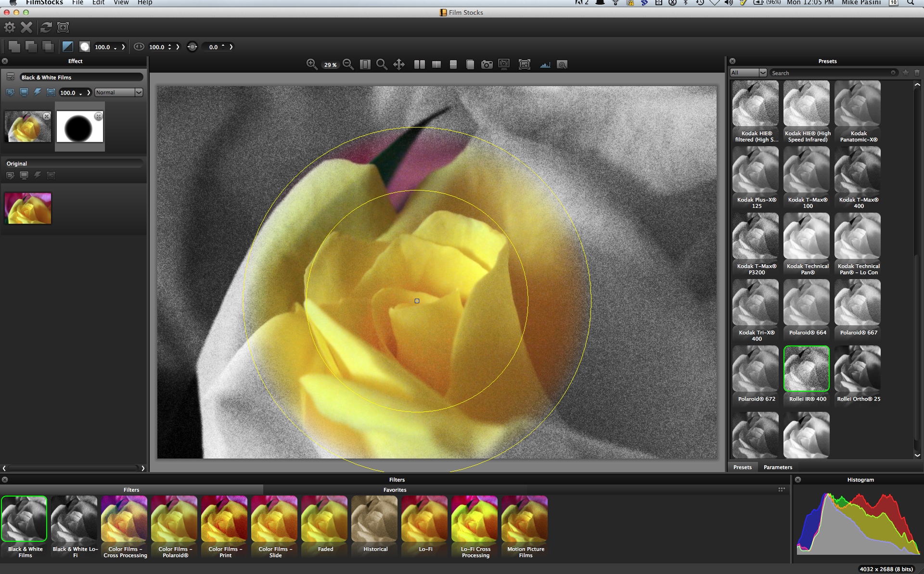Expand the effect opacity 100.0 slider arrow

[89, 92]
